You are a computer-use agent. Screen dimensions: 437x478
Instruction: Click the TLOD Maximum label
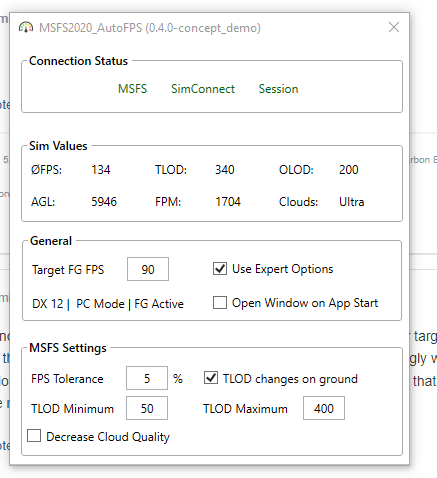point(245,409)
